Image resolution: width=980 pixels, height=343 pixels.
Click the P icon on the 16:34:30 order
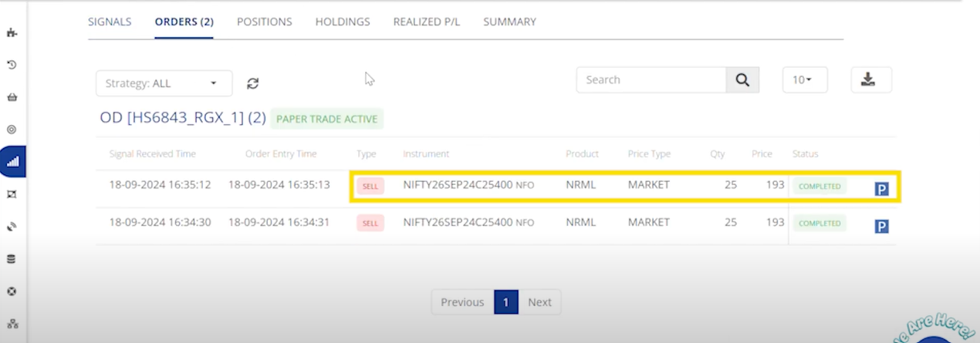(x=881, y=226)
